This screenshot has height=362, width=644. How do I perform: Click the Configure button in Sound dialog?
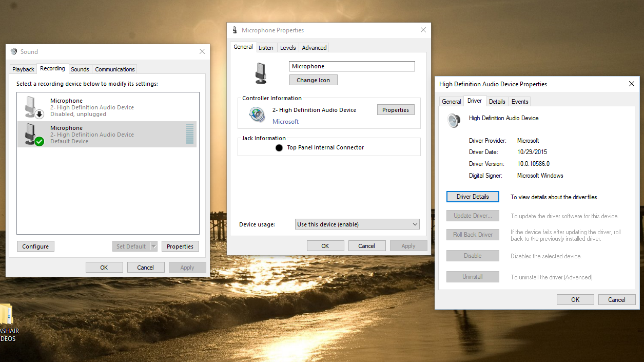click(x=35, y=246)
